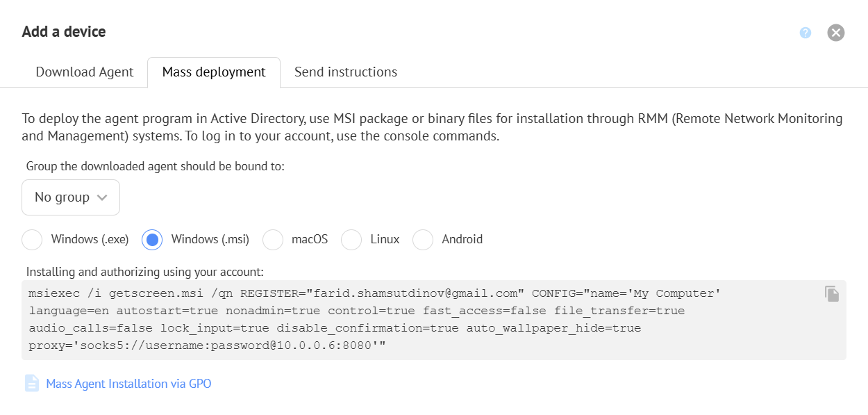Click the document icon beside GPO link
Image resolution: width=868 pixels, height=415 pixels.
(x=32, y=384)
